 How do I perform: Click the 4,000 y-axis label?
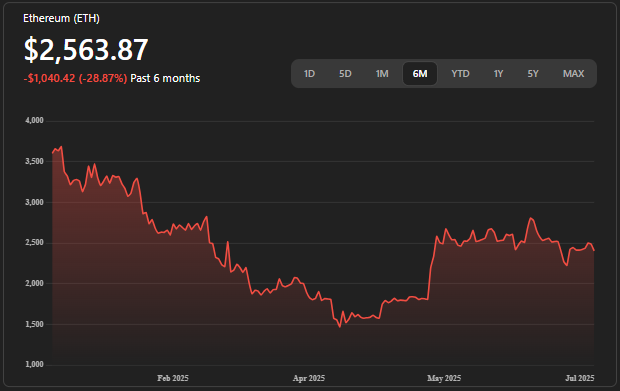coord(34,121)
